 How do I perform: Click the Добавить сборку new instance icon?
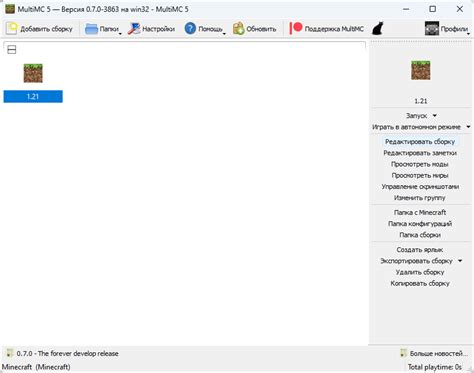pos(11,29)
